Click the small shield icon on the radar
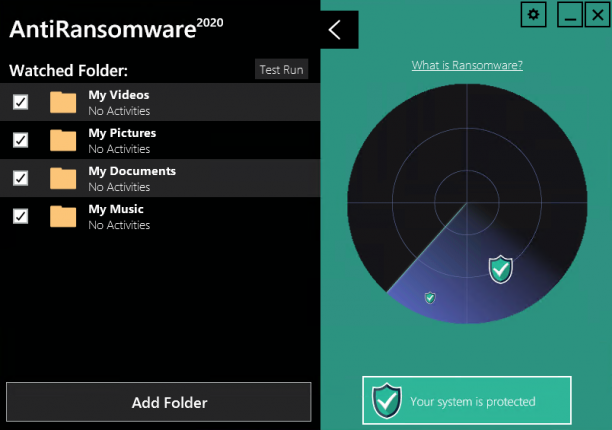 click(x=430, y=298)
